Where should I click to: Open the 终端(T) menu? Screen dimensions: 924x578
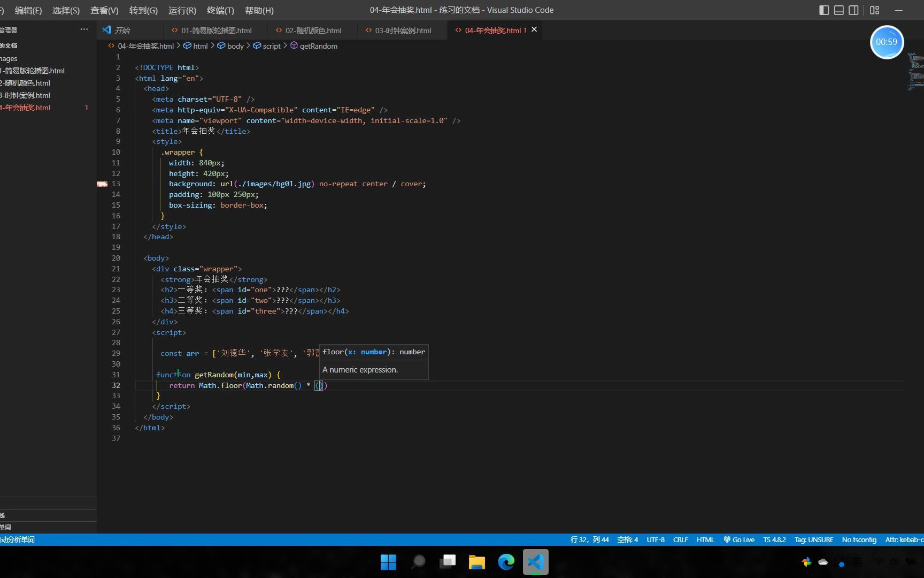click(x=220, y=10)
